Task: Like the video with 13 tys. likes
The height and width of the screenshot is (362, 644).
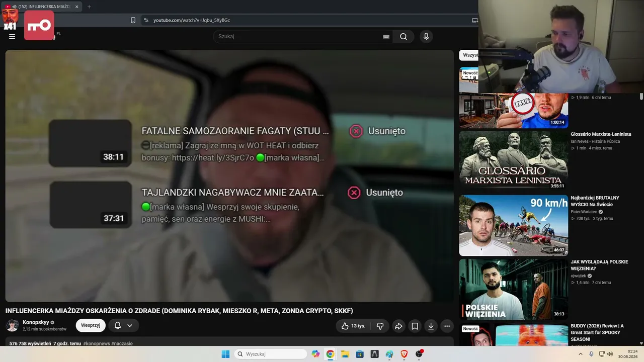Action: click(353, 326)
